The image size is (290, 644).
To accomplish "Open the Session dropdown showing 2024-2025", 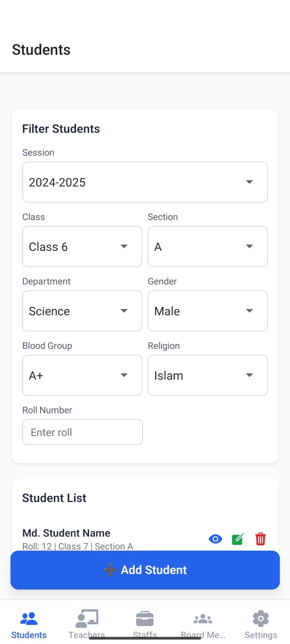I will (x=145, y=182).
